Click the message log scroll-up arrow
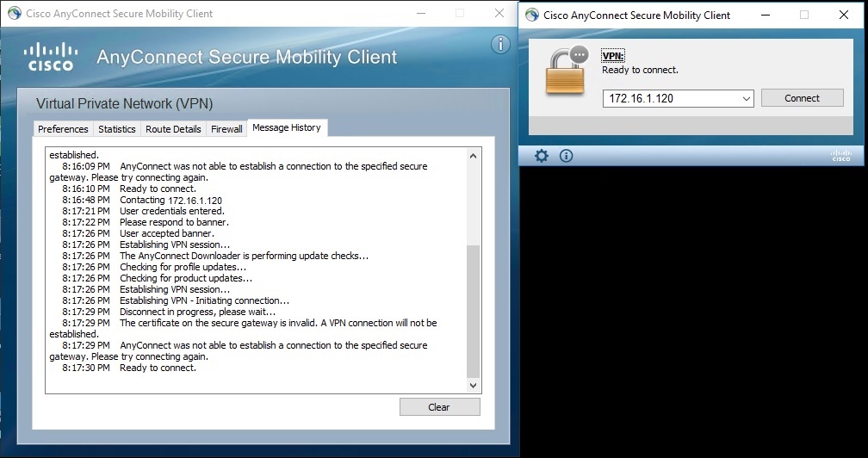 pos(474,156)
